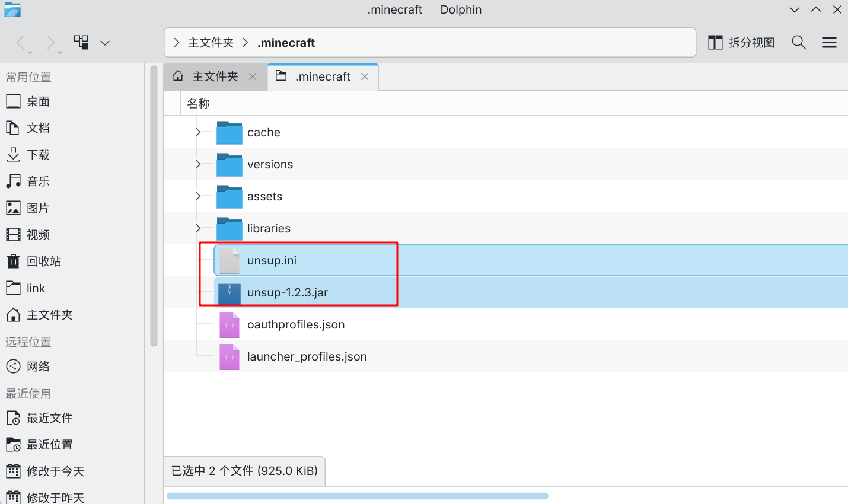Open the view mode dropdown arrow

coord(105,43)
